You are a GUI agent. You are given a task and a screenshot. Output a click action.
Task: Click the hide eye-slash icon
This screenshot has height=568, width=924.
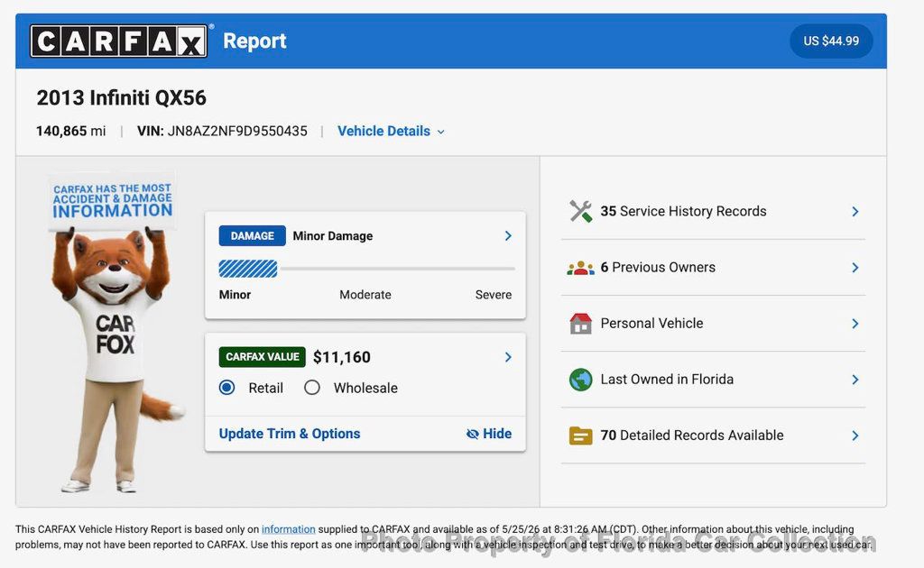click(x=472, y=434)
